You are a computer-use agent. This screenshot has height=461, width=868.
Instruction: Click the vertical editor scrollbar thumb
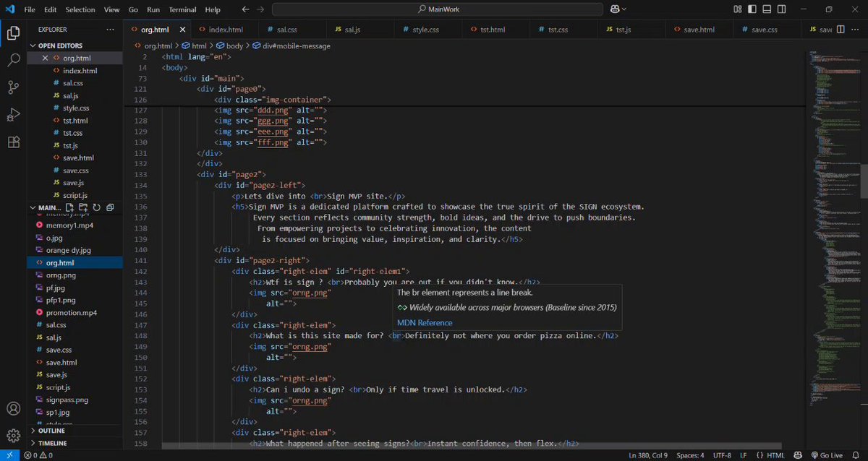tap(864, 181)
